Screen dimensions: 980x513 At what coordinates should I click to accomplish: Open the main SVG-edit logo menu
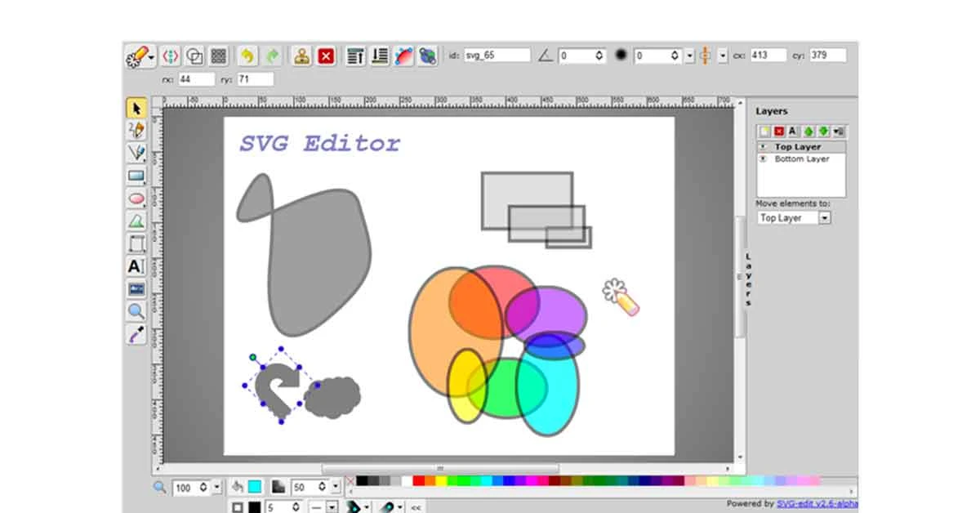coord(139,55)
